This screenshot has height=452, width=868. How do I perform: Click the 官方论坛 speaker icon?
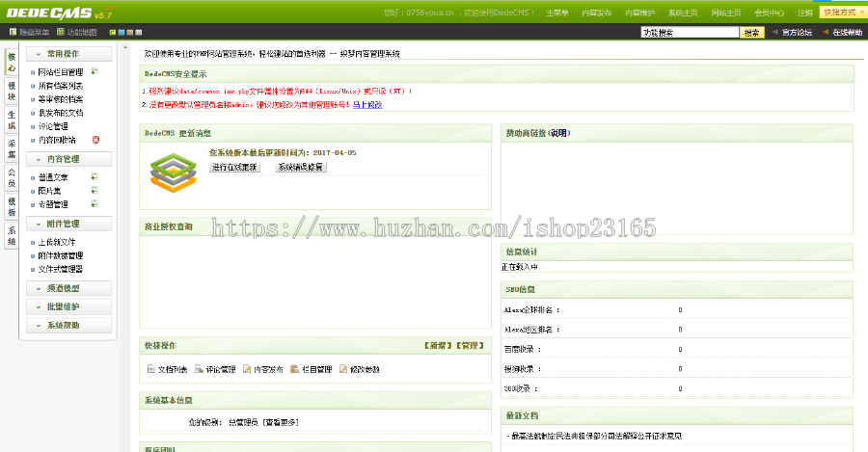click(775, 32)
